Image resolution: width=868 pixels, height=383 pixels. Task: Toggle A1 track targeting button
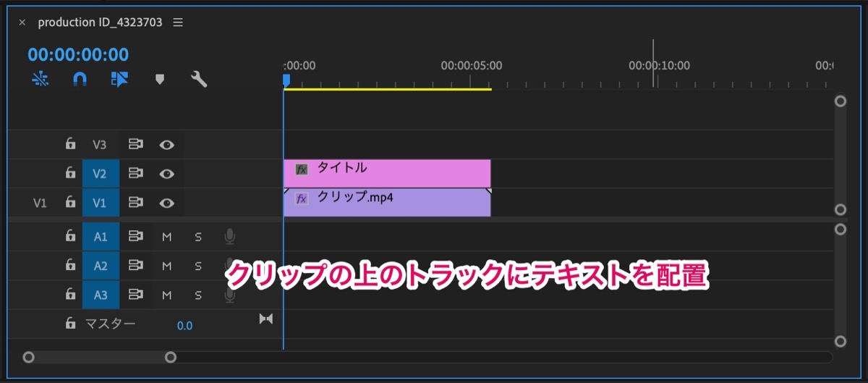[101, 237]
